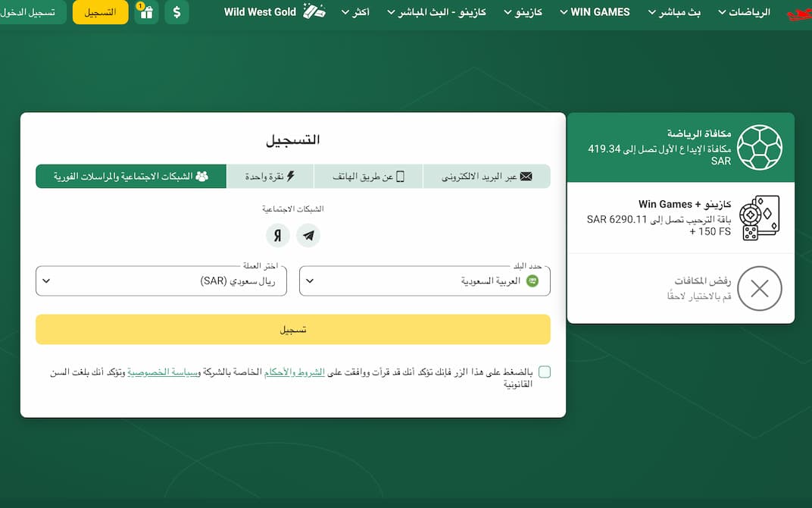Expand the كازينو menu

(x=523, y=12)
